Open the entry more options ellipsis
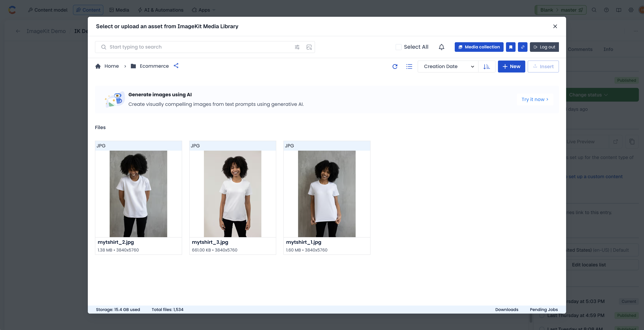This screenshot has height=330, width=644. tap(635, 31)
